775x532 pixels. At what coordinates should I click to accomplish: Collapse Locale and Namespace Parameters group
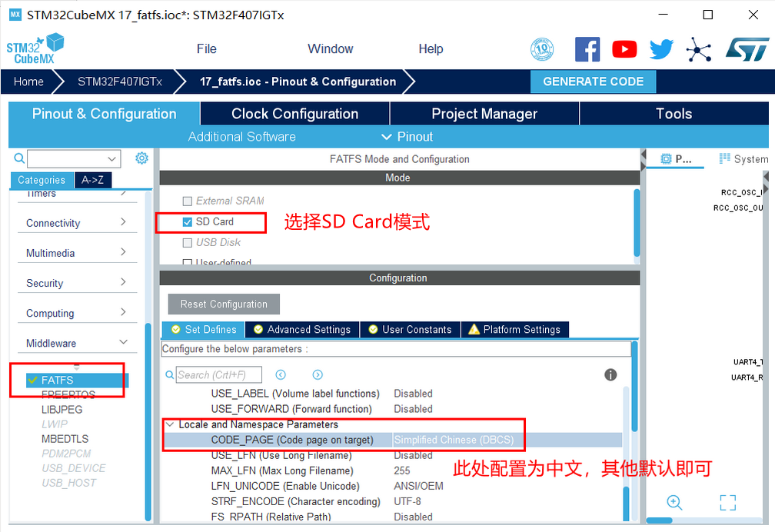(x=169, y=424)
